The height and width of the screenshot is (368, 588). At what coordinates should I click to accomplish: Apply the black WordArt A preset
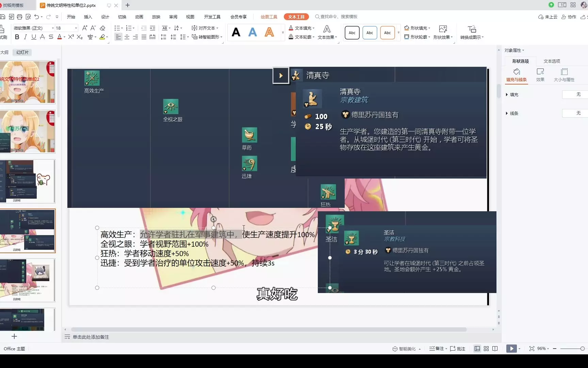click(236, 32)
